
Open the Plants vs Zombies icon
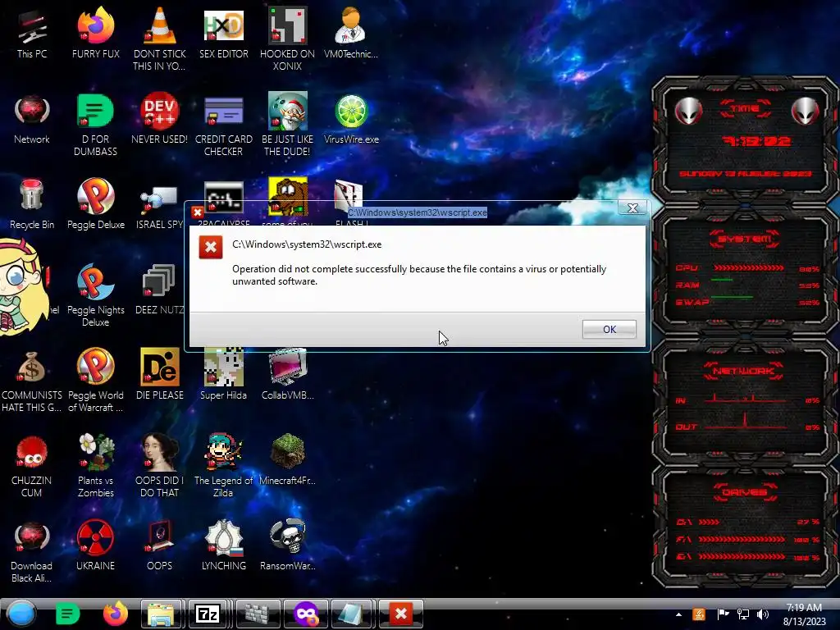95,466
